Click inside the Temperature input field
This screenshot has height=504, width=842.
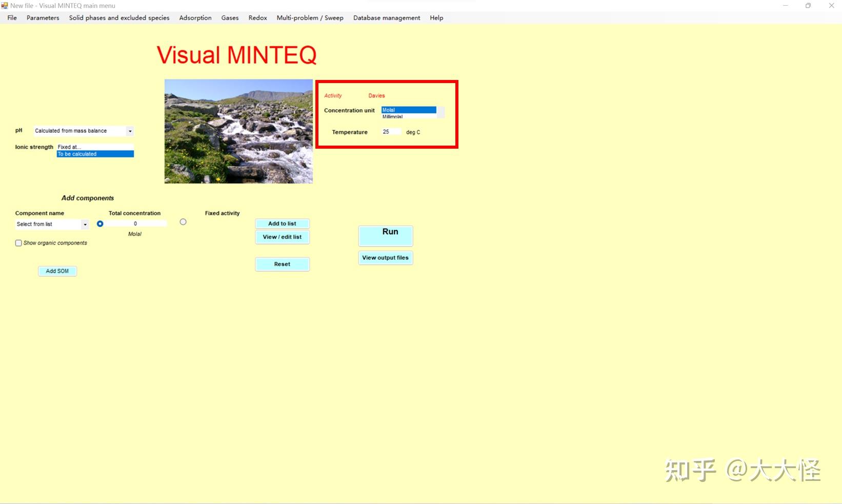tap(391, 131)
